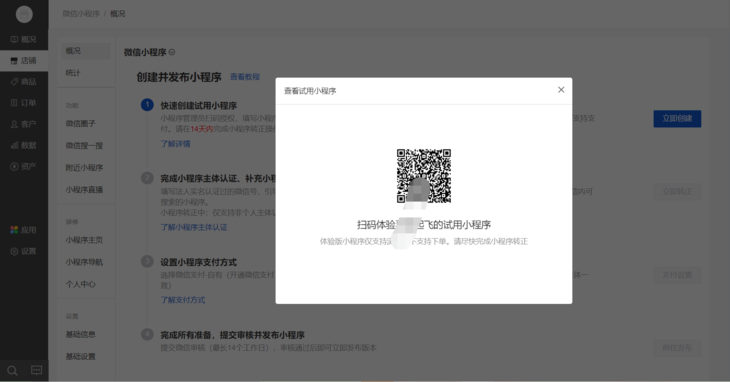Click the 前往发布 button
This screenshot has width=730, height=382.
[677, 348]
